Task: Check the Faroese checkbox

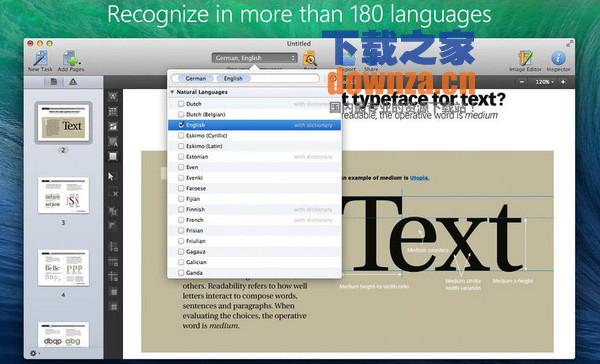Action: (181, 188)
